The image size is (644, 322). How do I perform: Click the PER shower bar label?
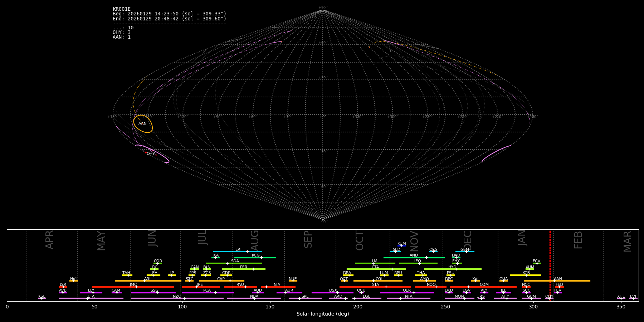[x=244, y=267]
